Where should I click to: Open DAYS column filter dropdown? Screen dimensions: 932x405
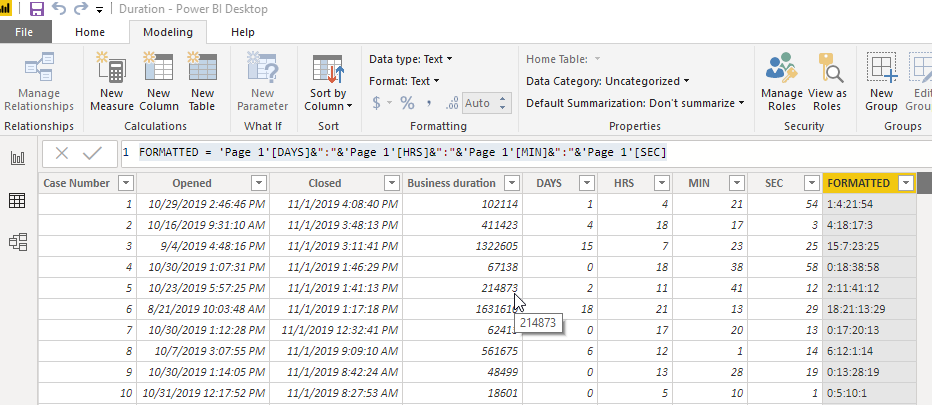coord(587,183)
